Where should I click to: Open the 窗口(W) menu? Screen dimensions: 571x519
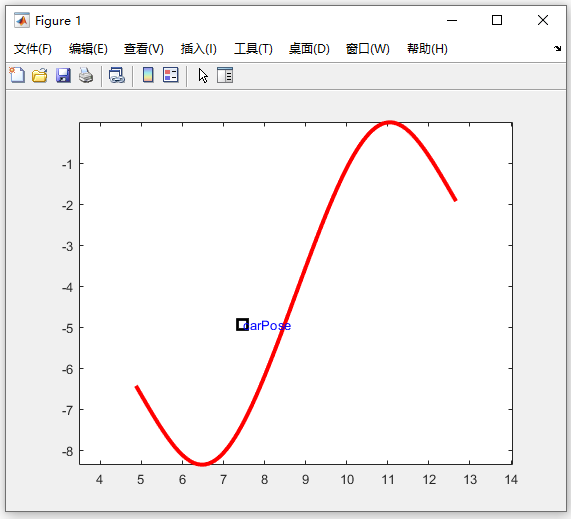[x=368, y=49]
